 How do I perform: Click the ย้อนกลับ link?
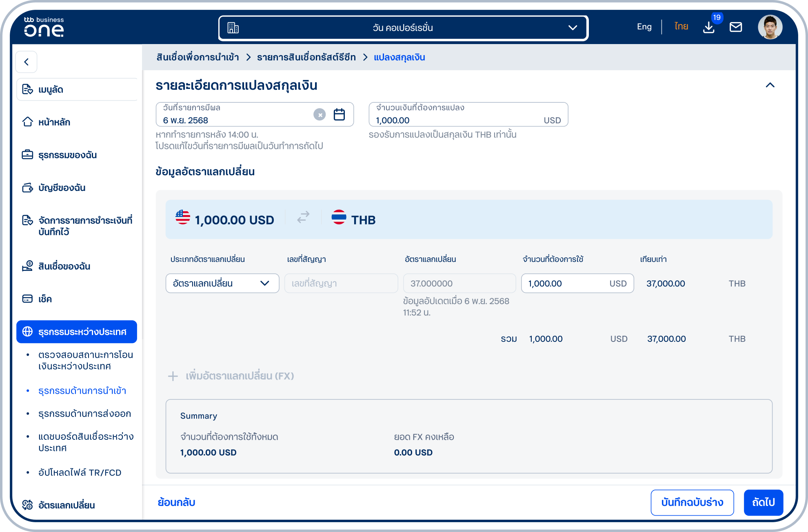tap(177, 503)
